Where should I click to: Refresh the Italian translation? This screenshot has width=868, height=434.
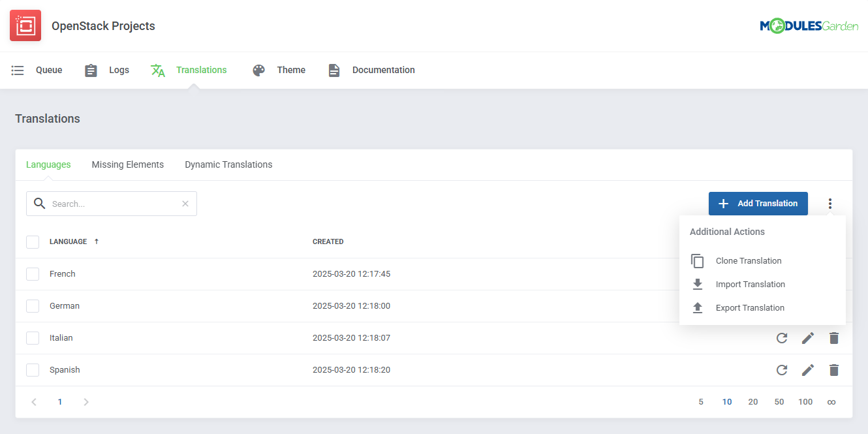click(x=782, y=337)
